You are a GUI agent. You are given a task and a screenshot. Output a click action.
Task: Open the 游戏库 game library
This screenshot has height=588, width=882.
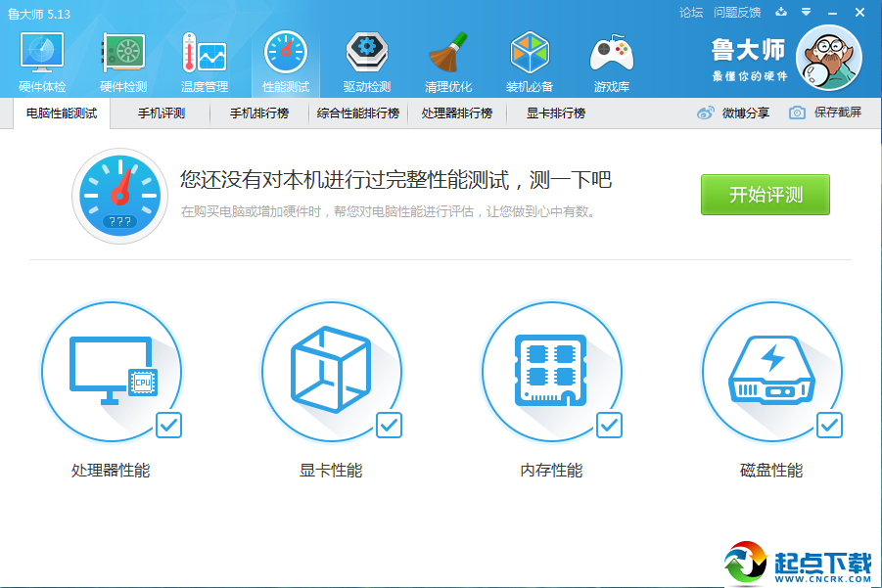(611, 59)
